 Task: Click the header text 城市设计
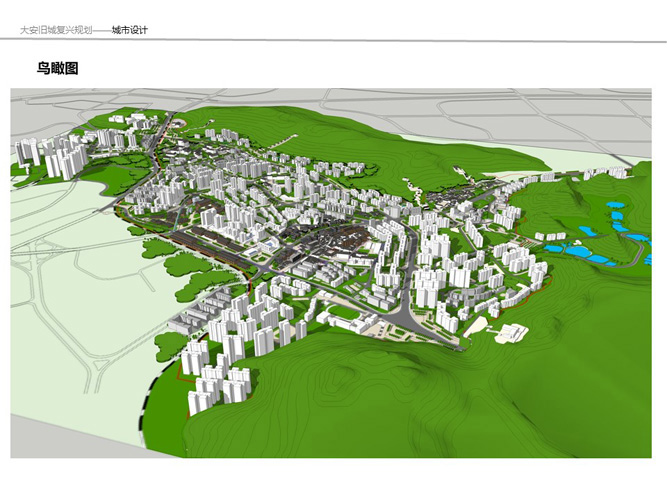(x=130, y=30)
